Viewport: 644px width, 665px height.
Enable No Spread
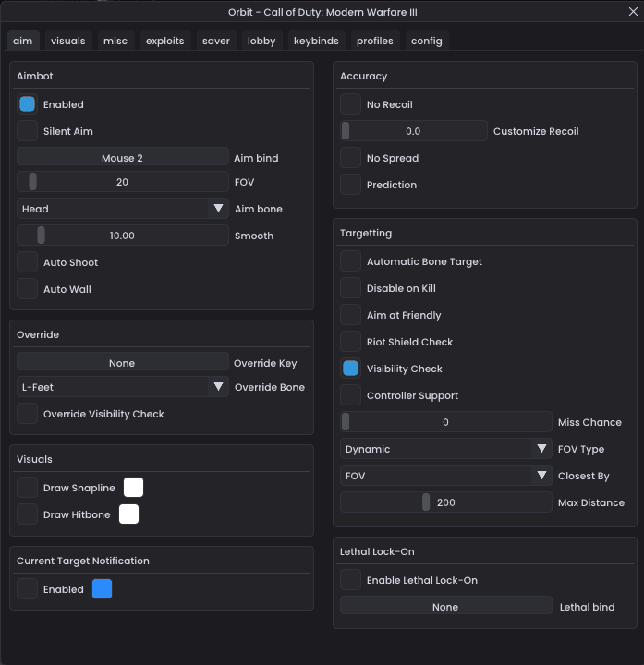pyautogui.click(x=350, y=158)
